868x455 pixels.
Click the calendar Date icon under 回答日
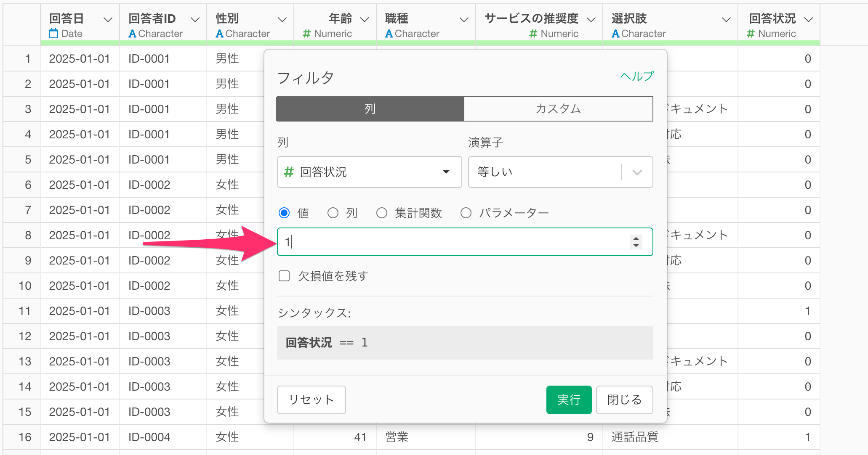[53, 34]
